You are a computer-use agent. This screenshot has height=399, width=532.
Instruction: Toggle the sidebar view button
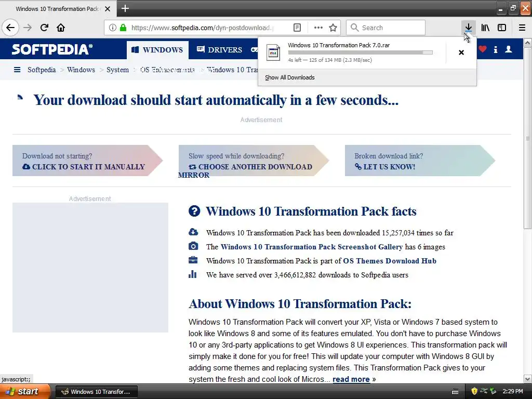pyautogui.click(x=502, y=28)
